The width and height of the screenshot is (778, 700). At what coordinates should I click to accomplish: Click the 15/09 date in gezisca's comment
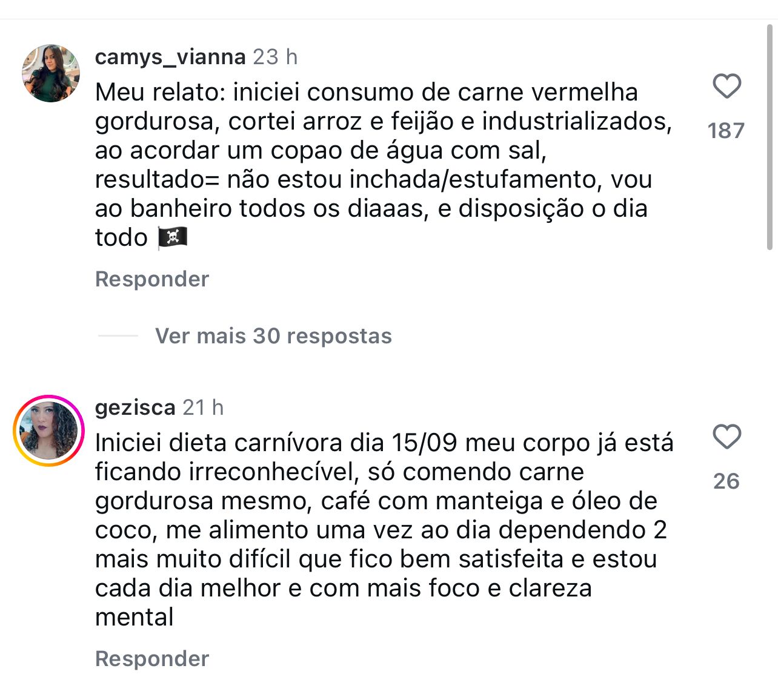coord(424,443)
